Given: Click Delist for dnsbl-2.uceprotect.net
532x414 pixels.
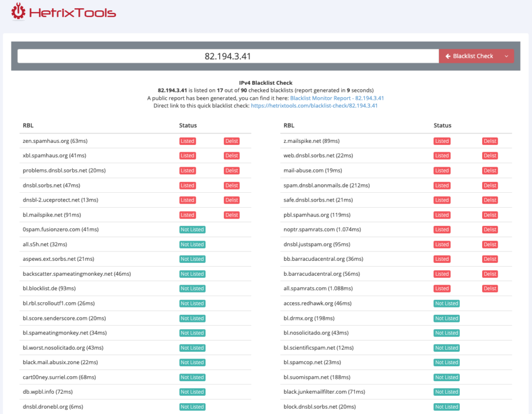Looking at the screenshot, I should click(x=232, y=200).
